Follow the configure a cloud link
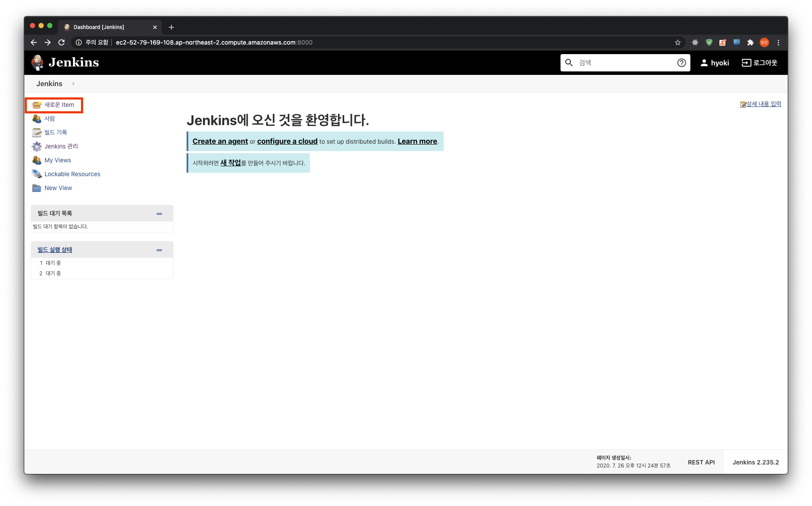The width and height of the screenshot is (812, 506). pyautogui.click(x=287, y=142)
